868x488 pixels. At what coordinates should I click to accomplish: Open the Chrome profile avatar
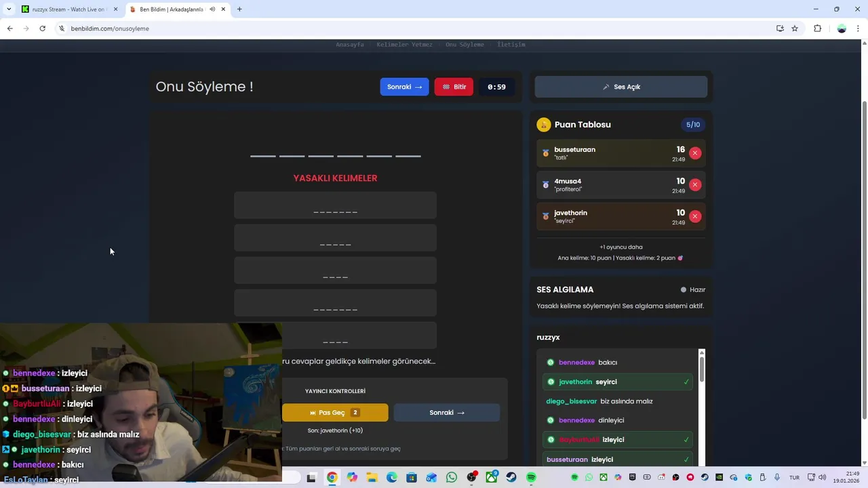(x=842, y=28)
